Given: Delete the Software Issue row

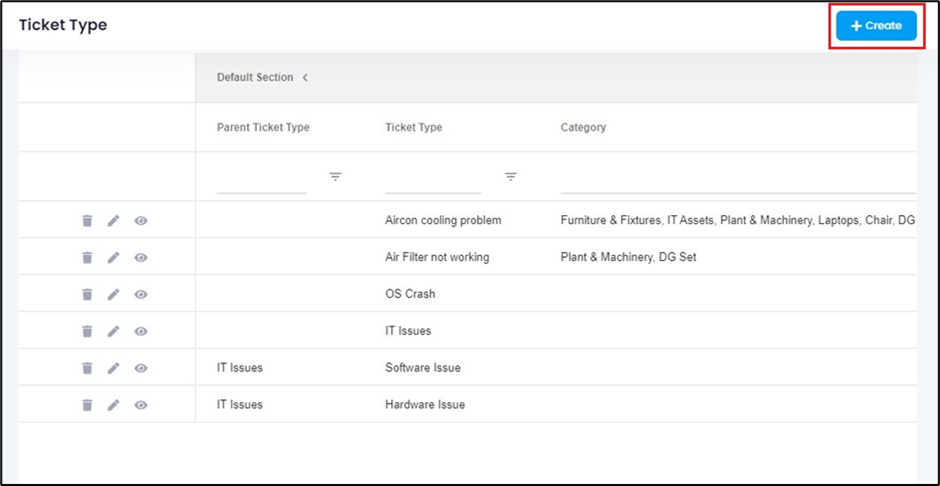Looking at the screenshot, I should coord(87,368).
